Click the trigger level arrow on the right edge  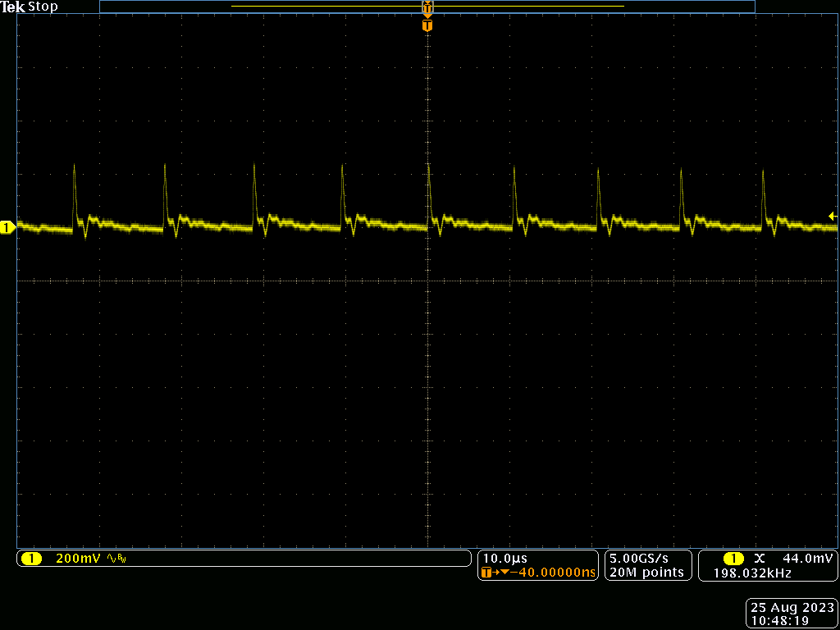tap(831, 216)
